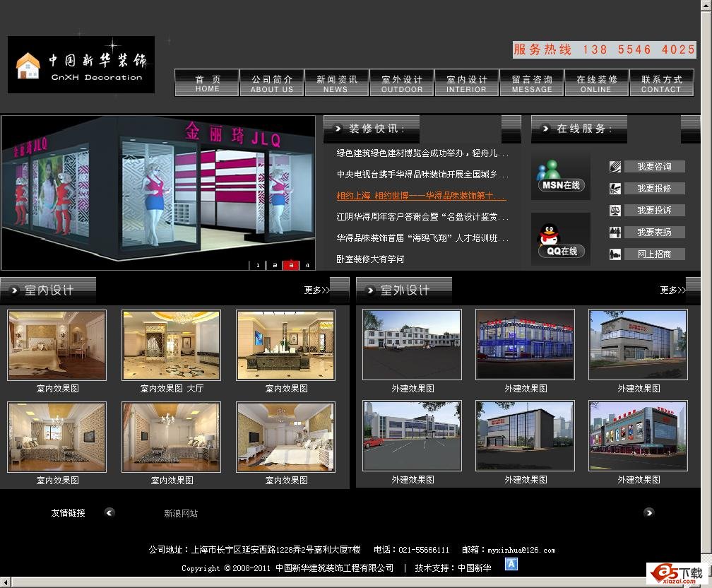Open the bottom-right shopping mall exterior thumbnail

(638, 436)
